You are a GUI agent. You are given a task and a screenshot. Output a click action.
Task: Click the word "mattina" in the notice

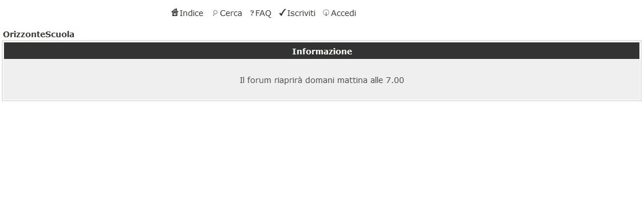tap(353, 80)
